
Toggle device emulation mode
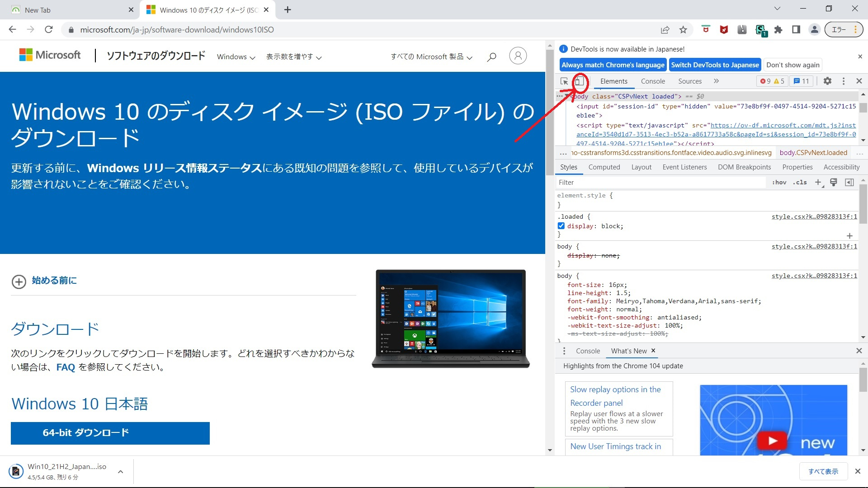(579, 82)
